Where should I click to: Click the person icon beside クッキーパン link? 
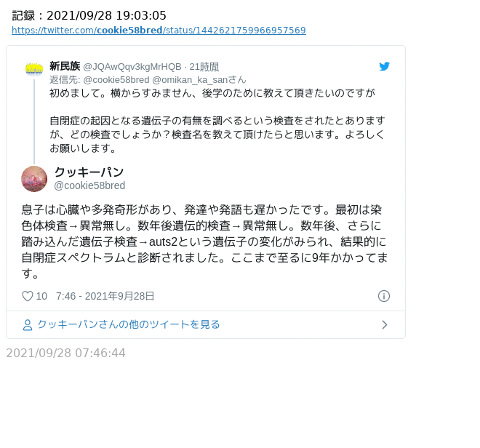(x=28, y=325)
